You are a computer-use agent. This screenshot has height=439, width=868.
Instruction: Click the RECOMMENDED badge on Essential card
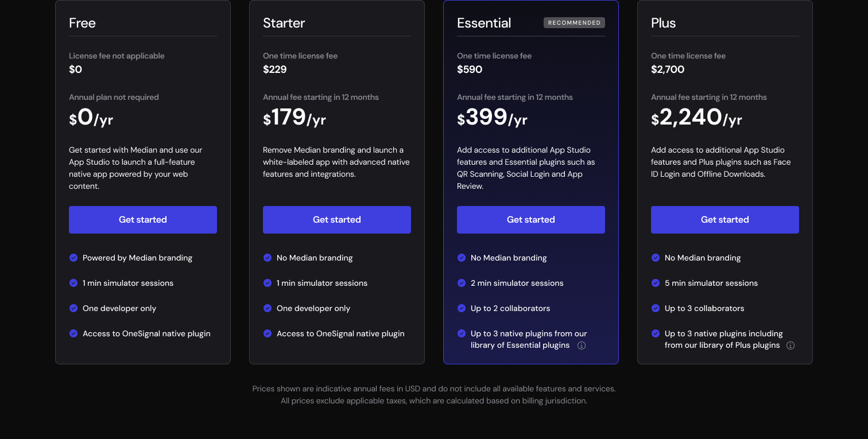point(574,23)
